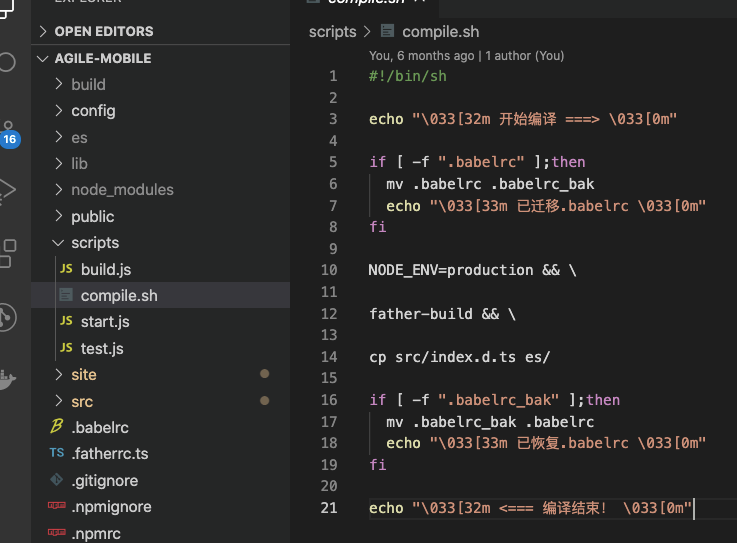The height and width of the screenshot is (543, 737).
Task: Click the shell file icon of compile.sh
Action: point(66,295)
